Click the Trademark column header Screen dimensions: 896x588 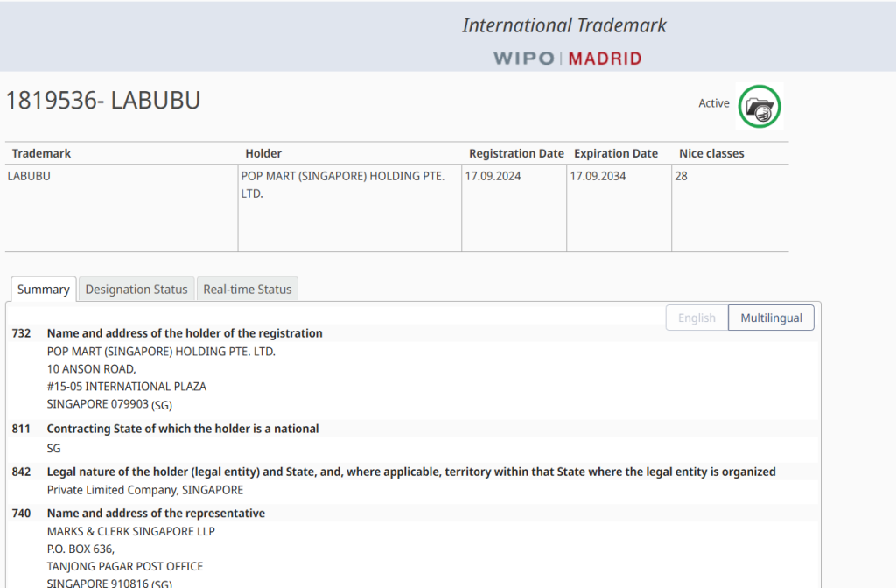click(x=41, y=153)
